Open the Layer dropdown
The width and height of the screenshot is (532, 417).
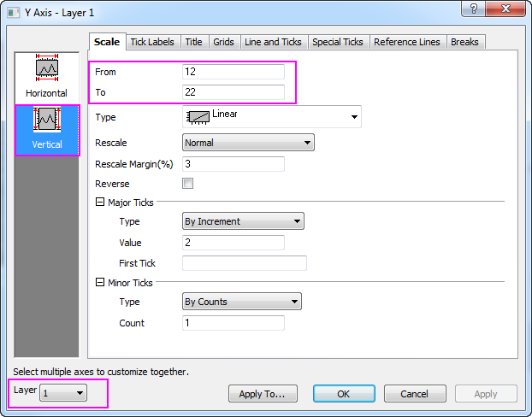(64, 393)
